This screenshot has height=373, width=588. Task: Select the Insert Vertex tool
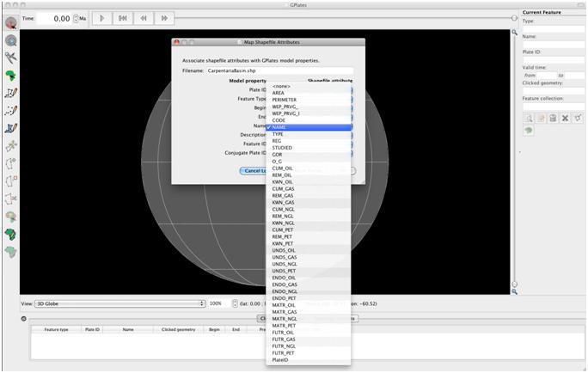(x=11, y=163)
